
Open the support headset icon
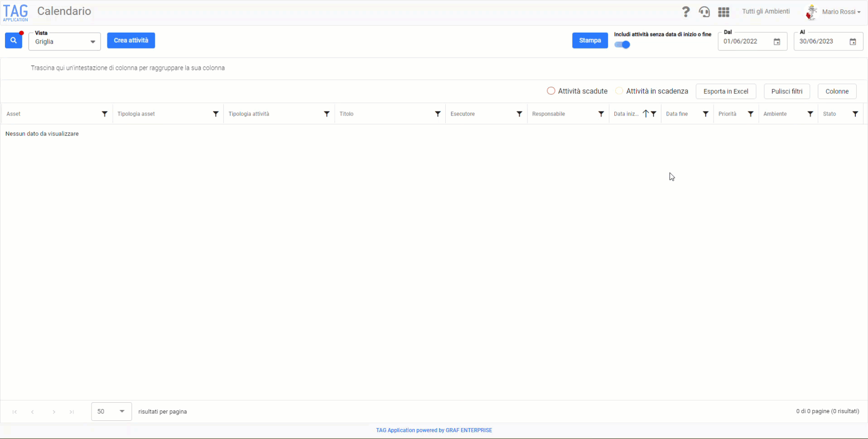[x=704, y=12]
